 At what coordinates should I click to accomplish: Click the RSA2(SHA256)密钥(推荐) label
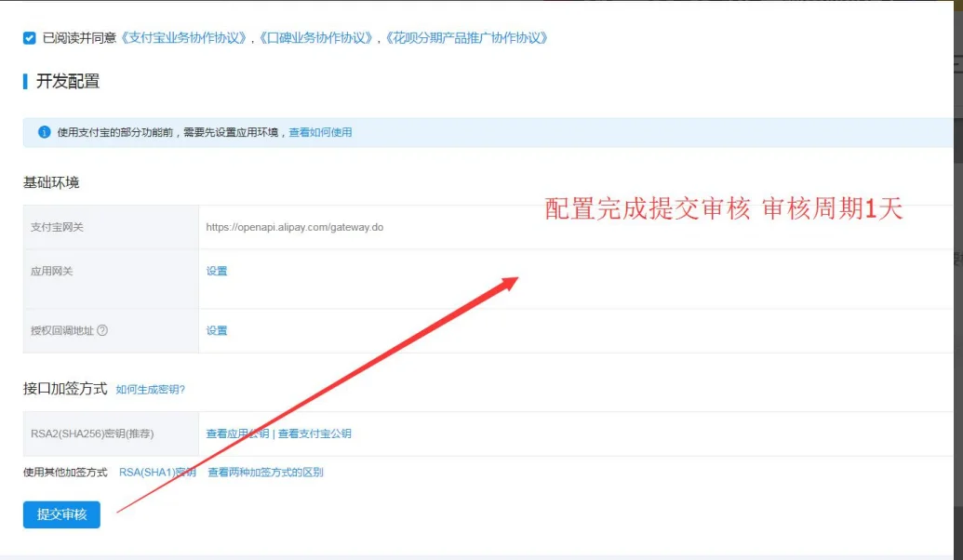click(92, 433)
